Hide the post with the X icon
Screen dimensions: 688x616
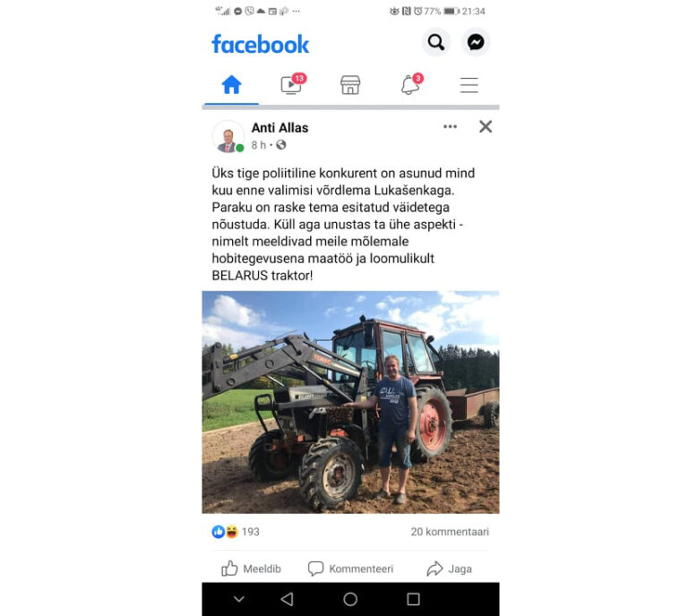(486, 127)
